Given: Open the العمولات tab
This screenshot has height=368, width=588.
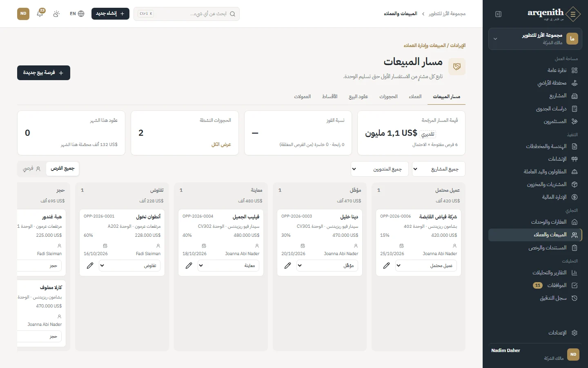Looking at the screenshot, I should click(x=303, y=96).
